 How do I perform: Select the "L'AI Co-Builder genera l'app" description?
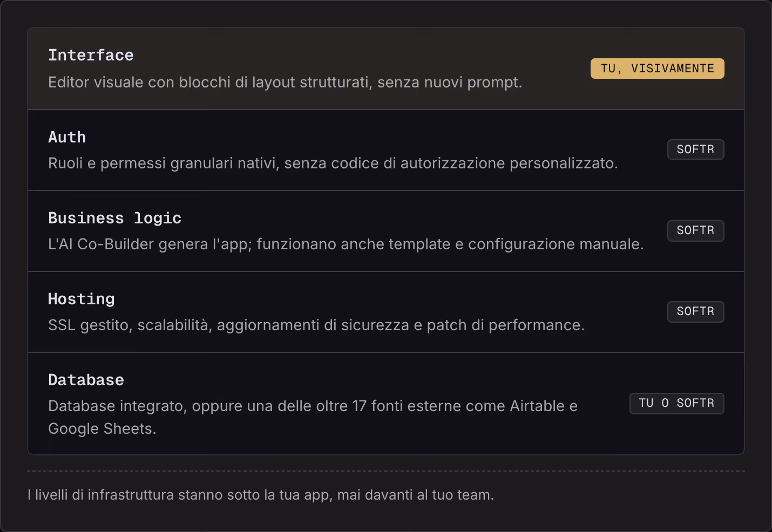tap(346, 244)
